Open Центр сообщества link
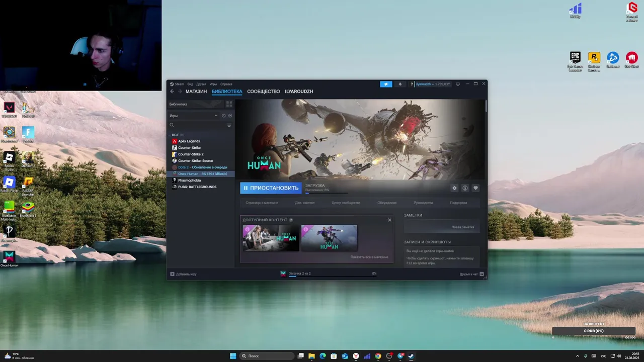This screenshot has width=644, height=362. 346,203
